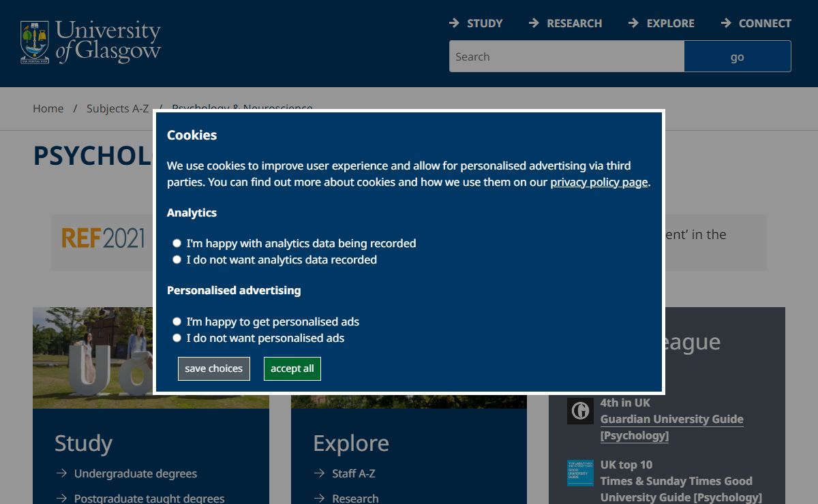Image resolution: width=818 pixels, height=504 pixels.
Task: Select happy with analytics data being recorded
Action: coord(177,243)
